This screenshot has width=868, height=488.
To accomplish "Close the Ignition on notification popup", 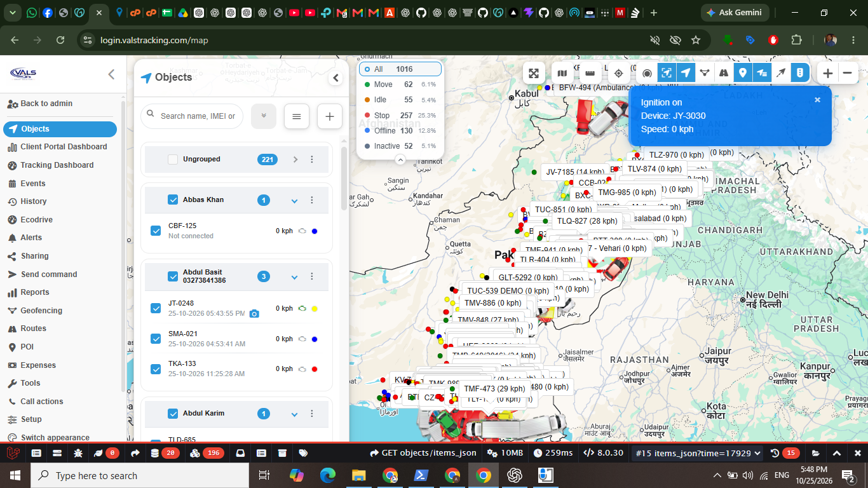I will (818, 100).
